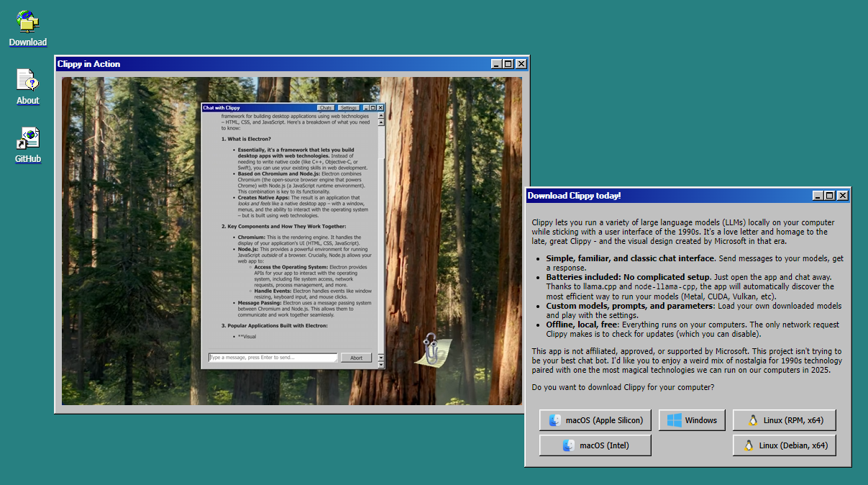Open the About desktop icon
Viewport: 868px width, 485px height.
[28, 87]
